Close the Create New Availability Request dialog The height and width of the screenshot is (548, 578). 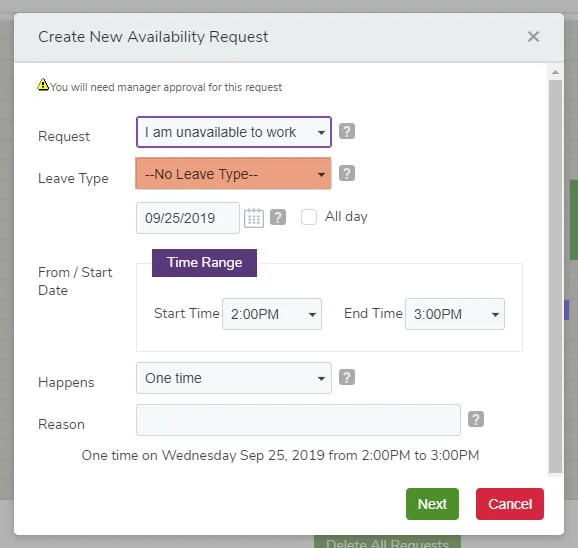533,36
